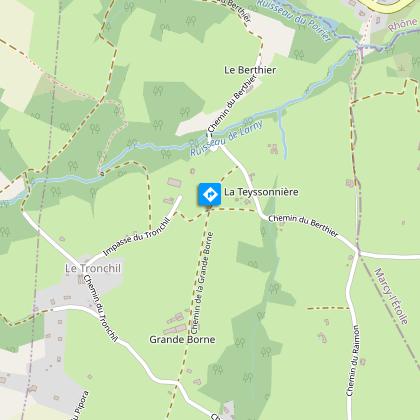
Task: Select the buildings beside the Grande Borne label
Action: click(x=176, y=324)
